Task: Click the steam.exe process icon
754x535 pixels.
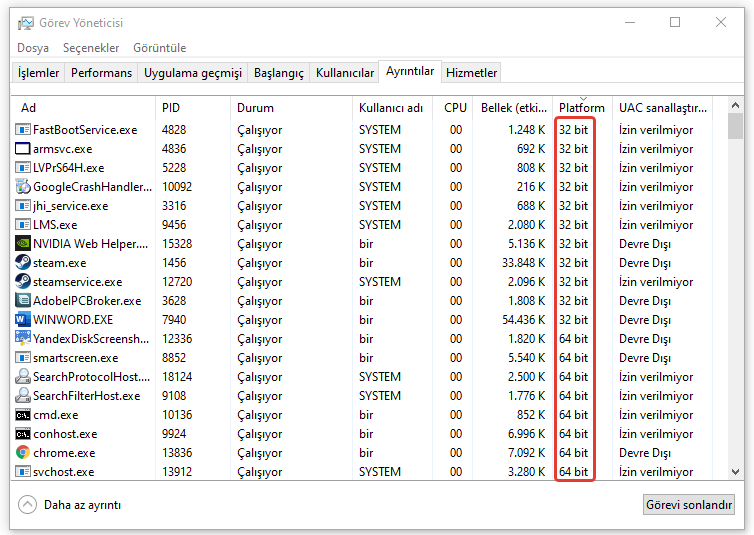Action: click(x=23, y=263)
